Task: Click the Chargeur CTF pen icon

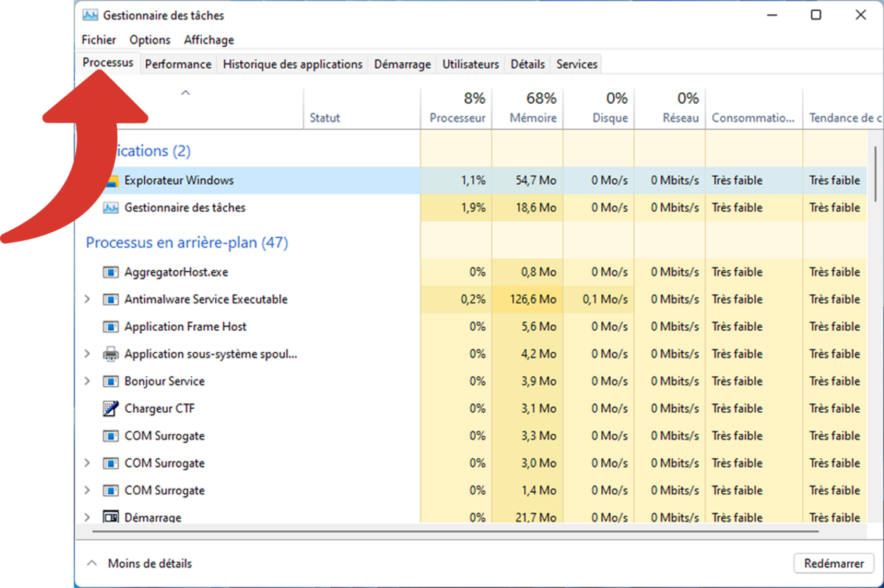Action: pos(110,408)
